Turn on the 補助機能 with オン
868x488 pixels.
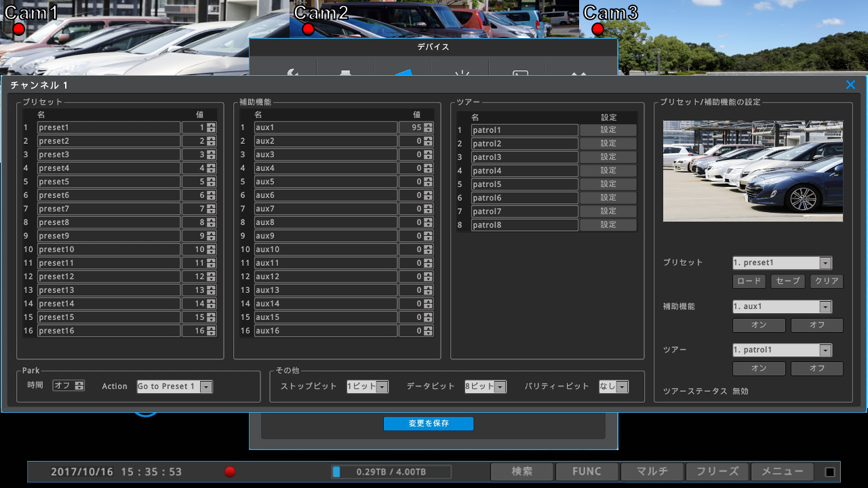click(x=759, y=325)
